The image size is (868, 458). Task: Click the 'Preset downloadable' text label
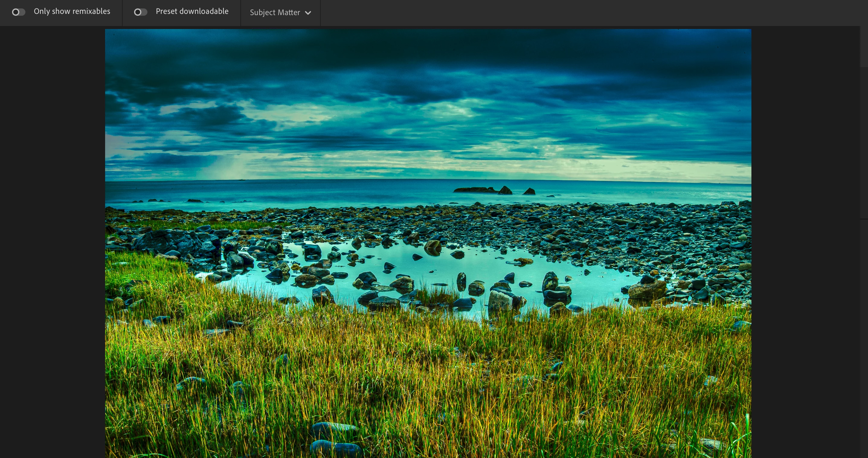[x=192, y=11]
